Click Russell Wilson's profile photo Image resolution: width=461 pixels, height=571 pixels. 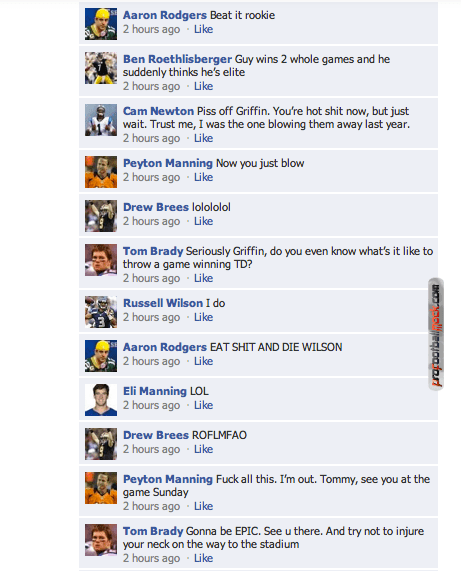pyautogui.click(x=101, y=312)
